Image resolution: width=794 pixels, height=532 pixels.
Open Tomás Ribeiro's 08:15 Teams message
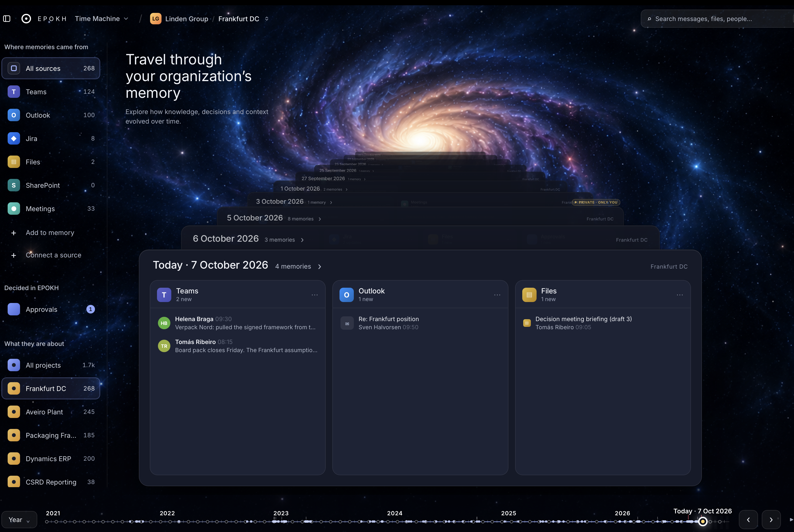(238, 346)
